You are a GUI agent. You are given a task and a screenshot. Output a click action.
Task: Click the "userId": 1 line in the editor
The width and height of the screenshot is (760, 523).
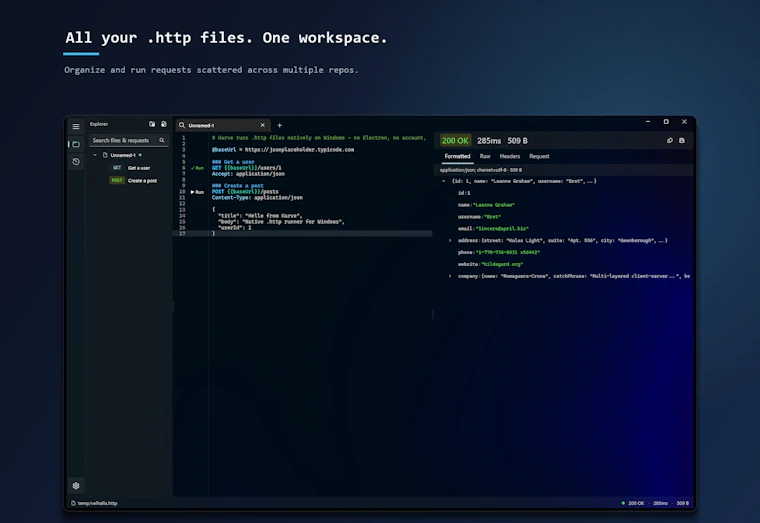tap(235, 227)
